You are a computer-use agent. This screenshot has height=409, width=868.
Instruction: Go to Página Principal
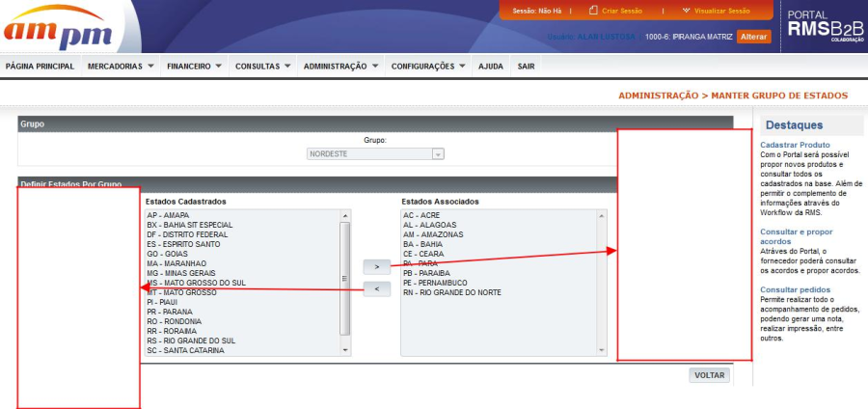pos(40,67)
